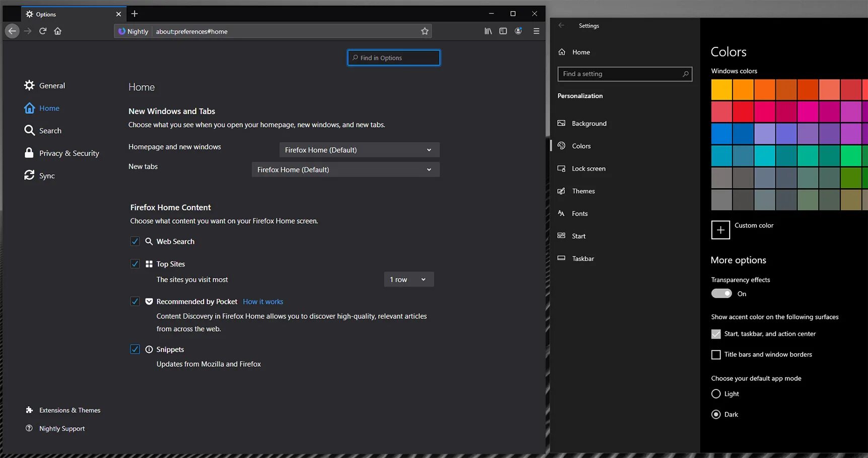
Task: Click the Find in Options search field
Action: [x=394, y=57]
